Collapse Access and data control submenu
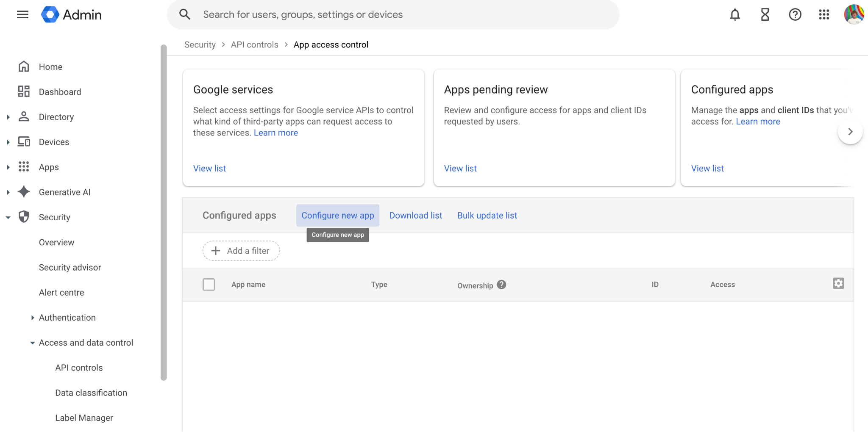The height and width of the screenshot is (432, 868). (33, 343)
